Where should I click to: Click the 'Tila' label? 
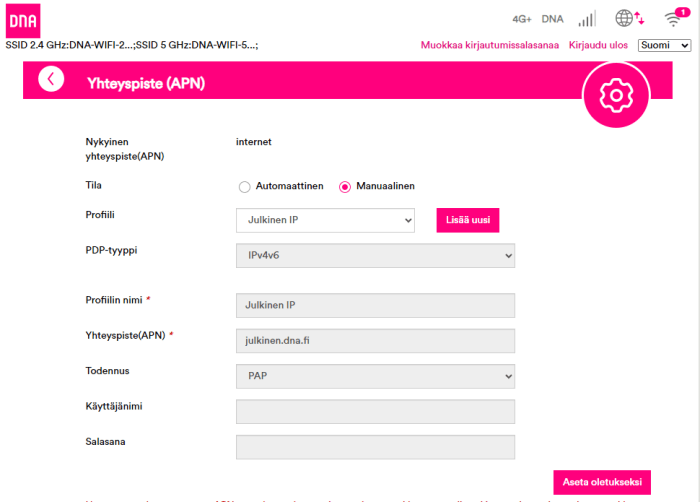click(x=93, y=185)
